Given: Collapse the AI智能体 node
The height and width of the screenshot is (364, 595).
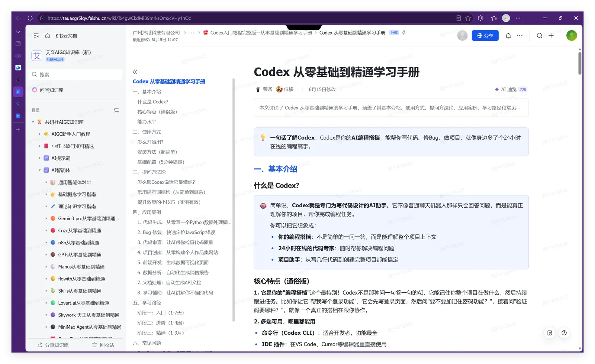Looking at the screenshot, I should pos(39,170).
